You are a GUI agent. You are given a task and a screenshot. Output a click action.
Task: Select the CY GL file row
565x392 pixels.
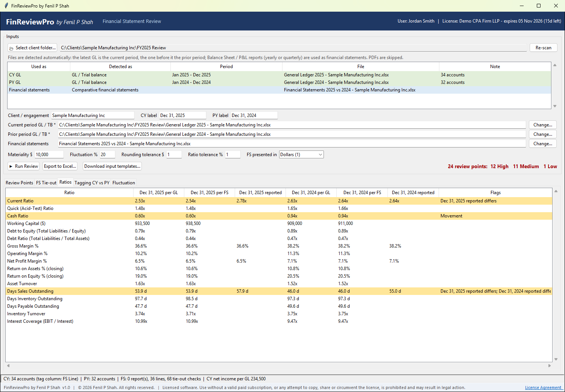(x=279, y=75)
